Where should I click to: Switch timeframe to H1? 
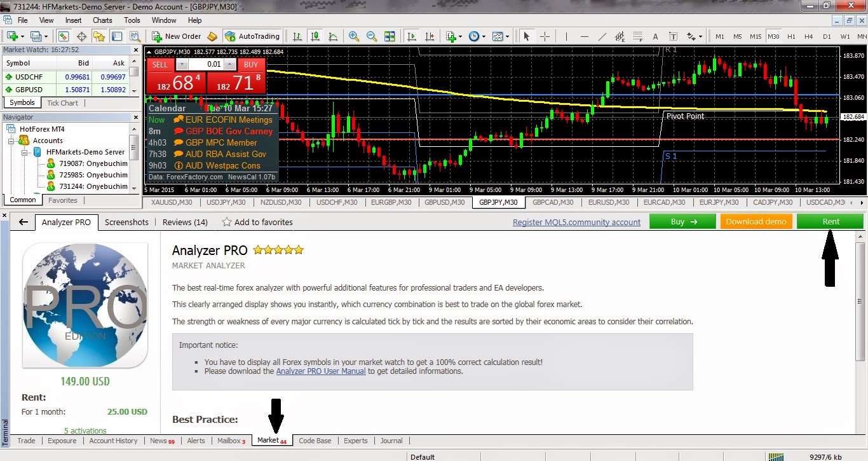(x=791, y=36)
